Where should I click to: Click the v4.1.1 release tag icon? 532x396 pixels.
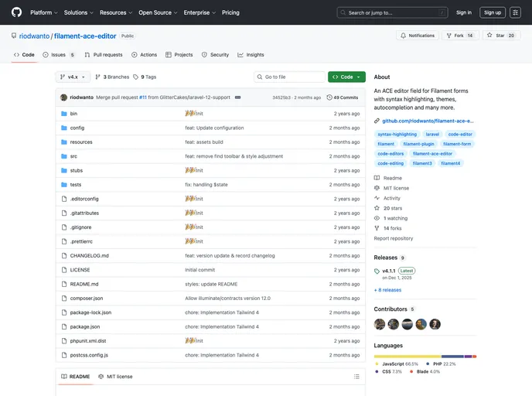click(x=377, y=271)
